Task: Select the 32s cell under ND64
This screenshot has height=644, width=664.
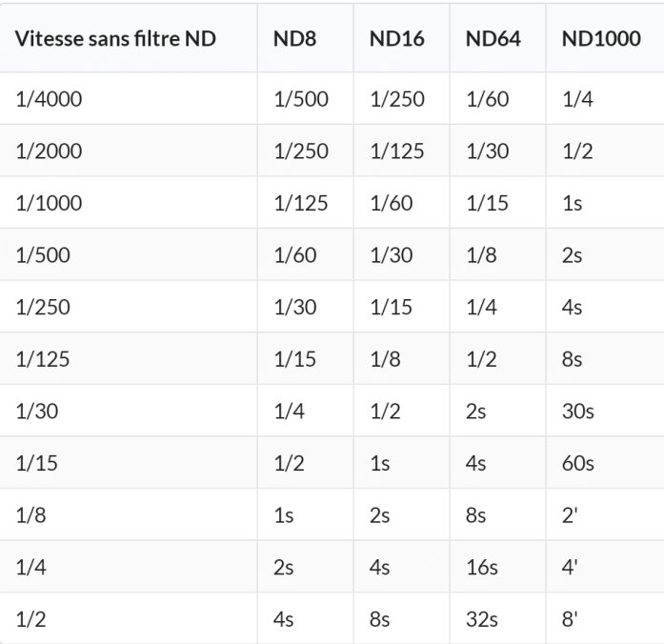Action: click(481, 620)
